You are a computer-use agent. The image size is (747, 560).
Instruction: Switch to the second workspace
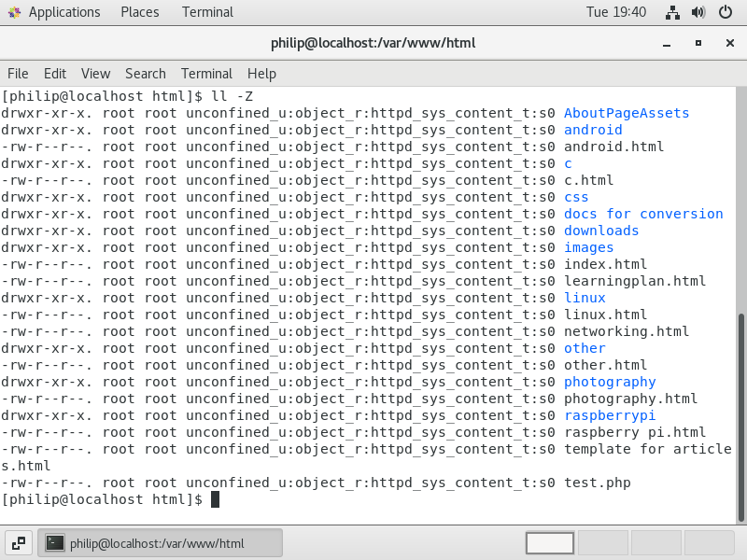pos(602,543)
